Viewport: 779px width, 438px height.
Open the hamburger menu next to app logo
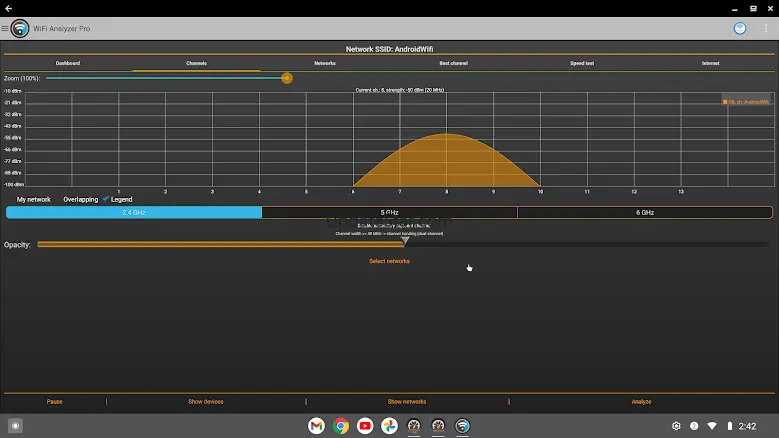(x=5, y=28)
